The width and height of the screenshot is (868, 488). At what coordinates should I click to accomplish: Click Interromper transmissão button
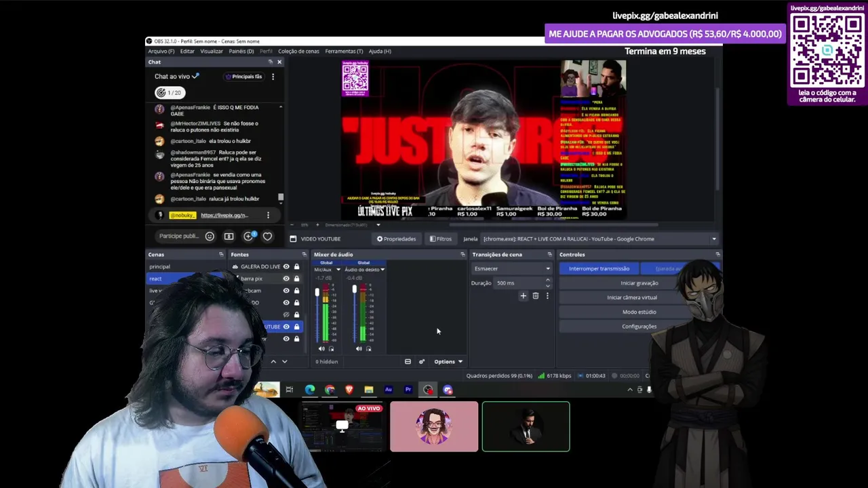599,268
